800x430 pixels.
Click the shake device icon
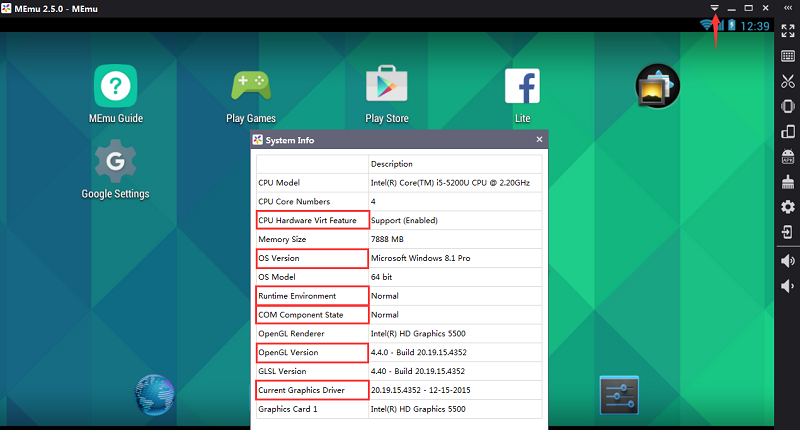click(787, 107)
